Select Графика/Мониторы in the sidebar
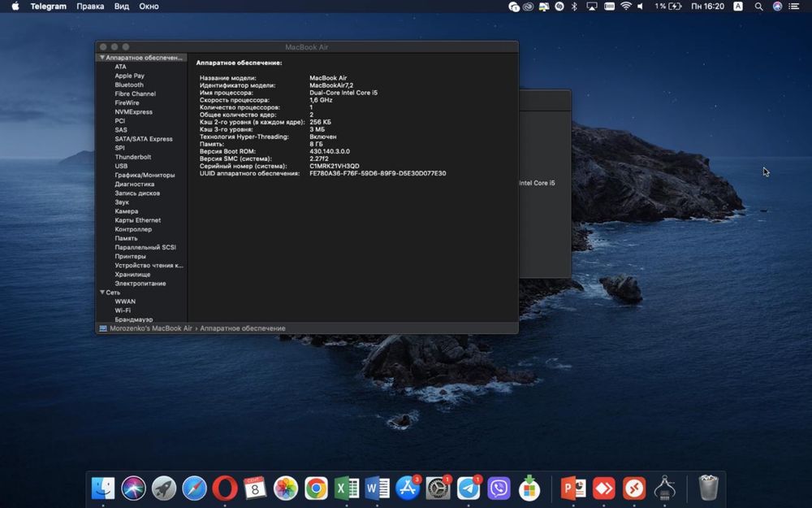Screen dimensions: 812x508 [145, 176]
